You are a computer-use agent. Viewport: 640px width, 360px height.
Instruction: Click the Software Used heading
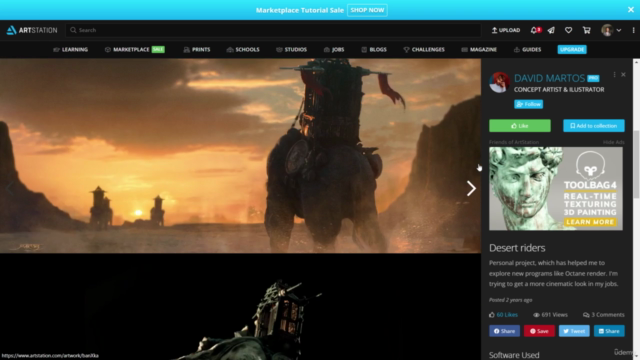point(514,355)
